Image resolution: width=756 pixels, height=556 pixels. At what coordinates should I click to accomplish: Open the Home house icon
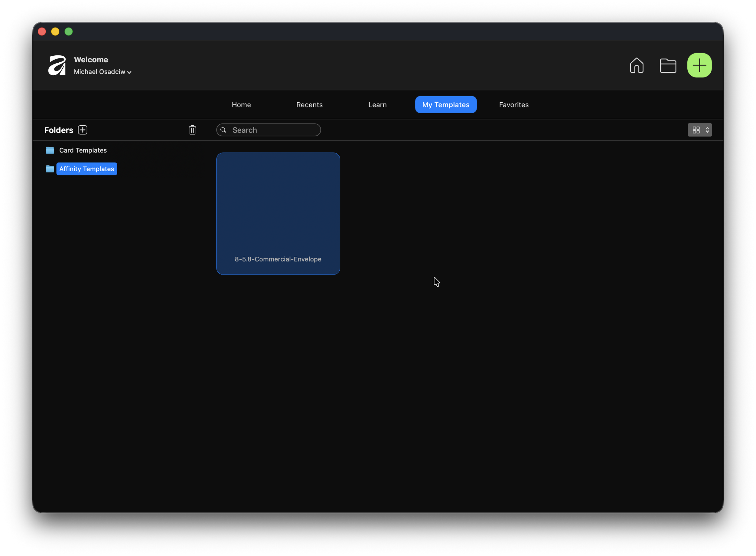click(x=637, y=65)
